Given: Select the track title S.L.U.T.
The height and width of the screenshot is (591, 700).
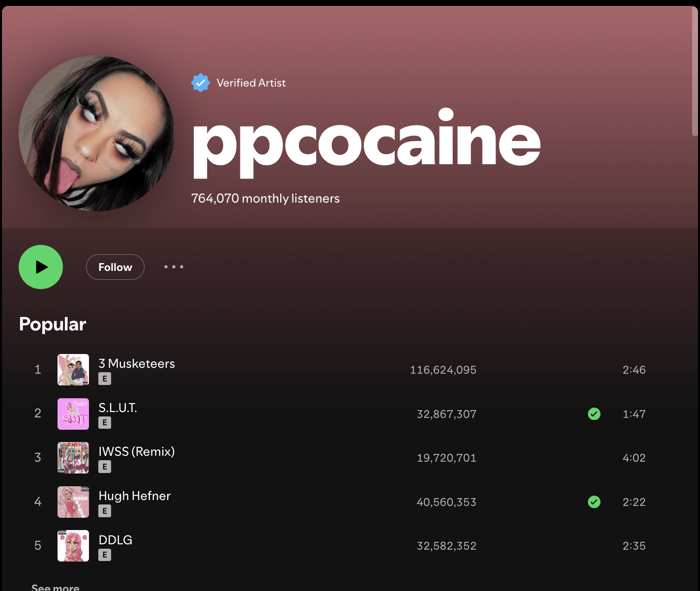Looking at the screenshot, I should click(118, 408).
